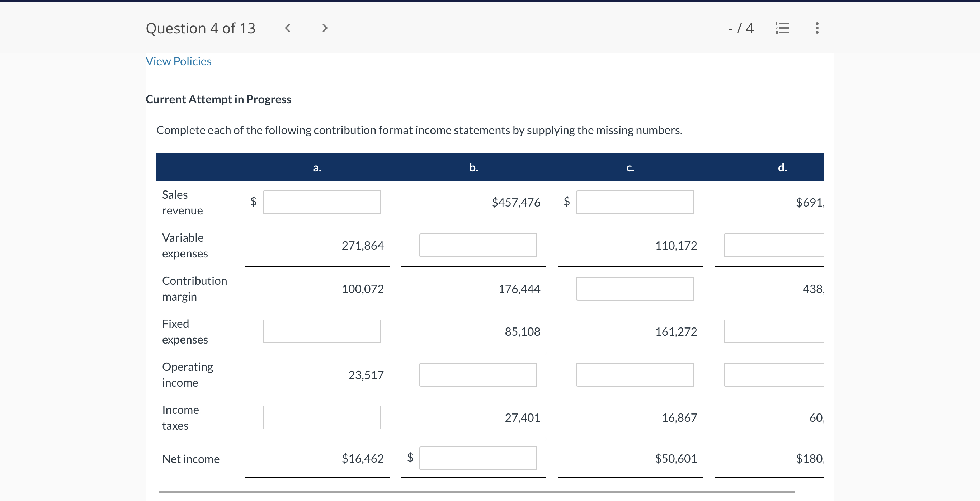This screenshot has width=980, height=501.
Task: Click the score indicator - / 4
Action: pyautogui.click(x=740, y=28)
